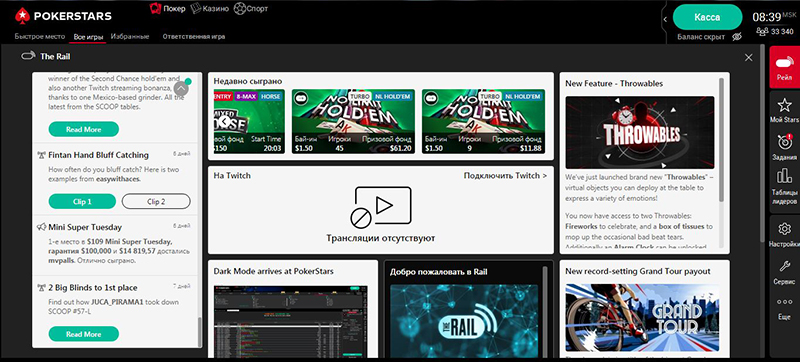Click the Еще three-dots icon
The height and width of the screenshot is (362, 800).
click(x=784, y=302)
